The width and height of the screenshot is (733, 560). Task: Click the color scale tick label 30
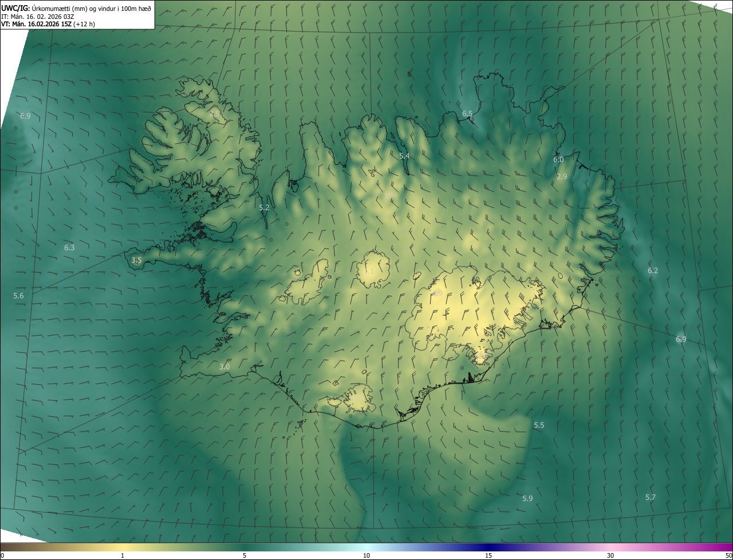(x=610, y=556)
